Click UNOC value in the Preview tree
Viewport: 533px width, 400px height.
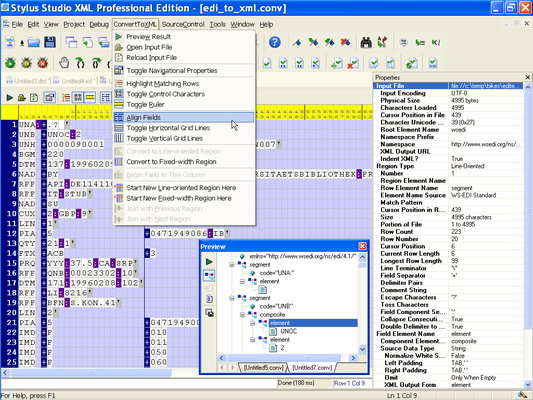(x=289, y=331)
